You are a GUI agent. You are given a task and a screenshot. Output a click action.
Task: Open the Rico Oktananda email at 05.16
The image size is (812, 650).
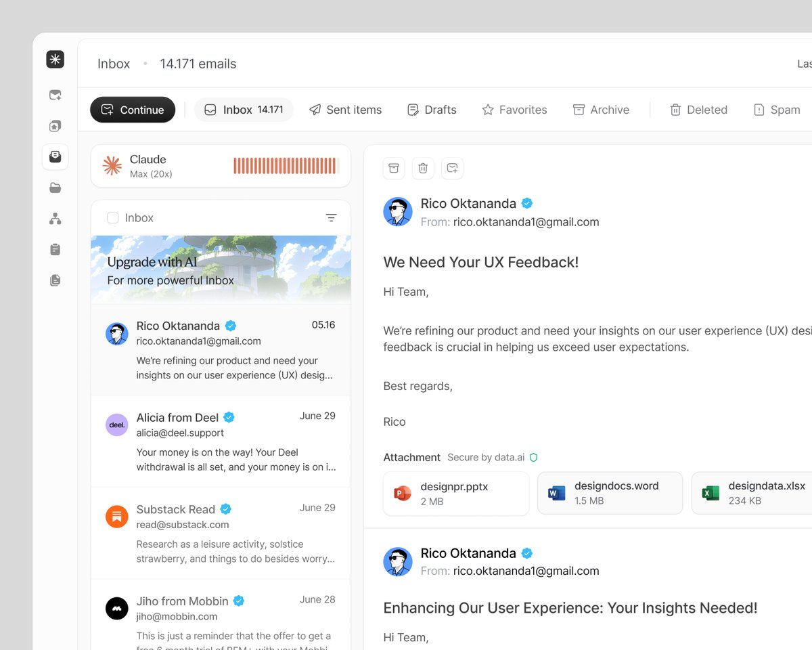pyautogui.click(x=221, y=350)
